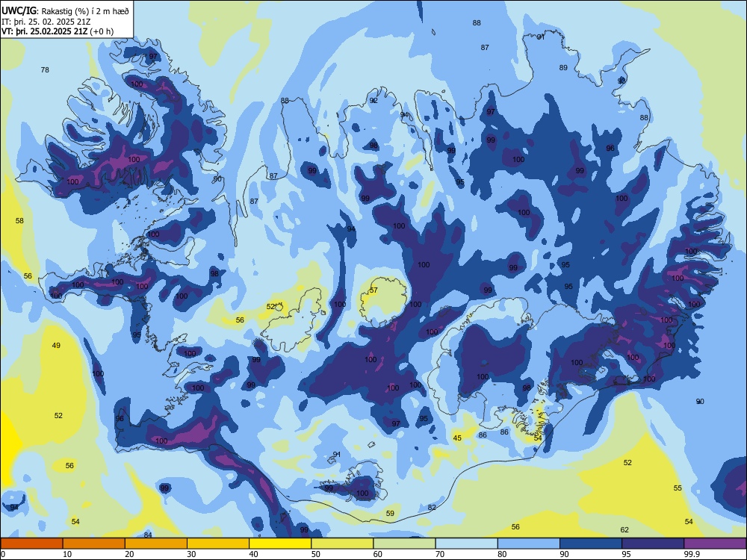
Task: Select the 95–99.9% navy legend swatch
Action: click(653, 544)
